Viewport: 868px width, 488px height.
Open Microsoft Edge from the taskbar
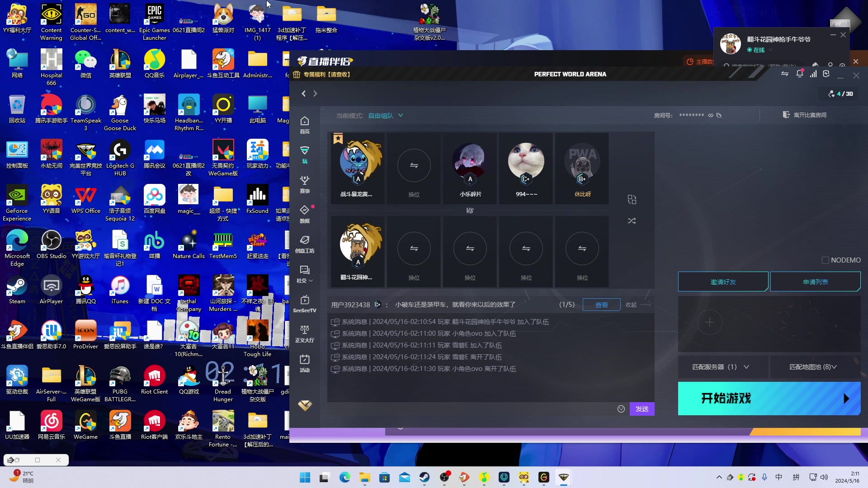point(345,478)
